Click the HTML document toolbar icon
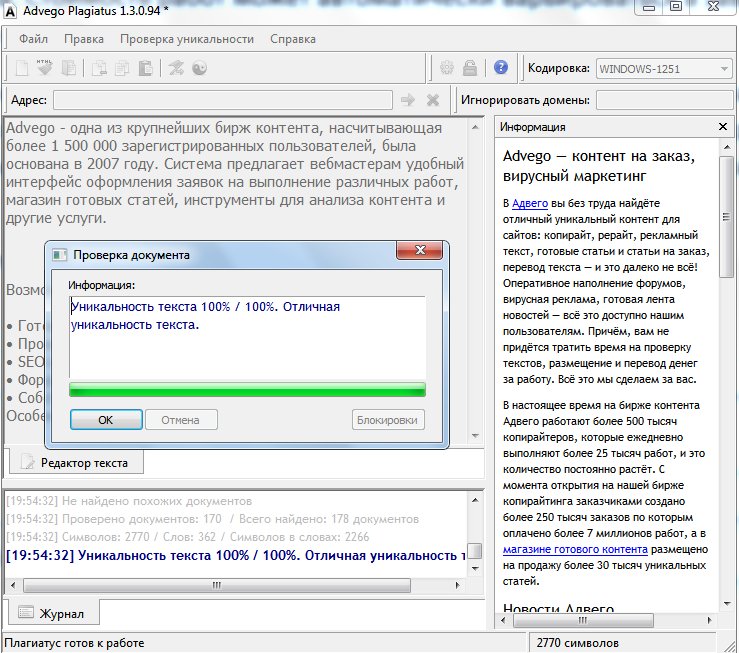The width and height of the screenshot is (739, 653). point(45,68)
